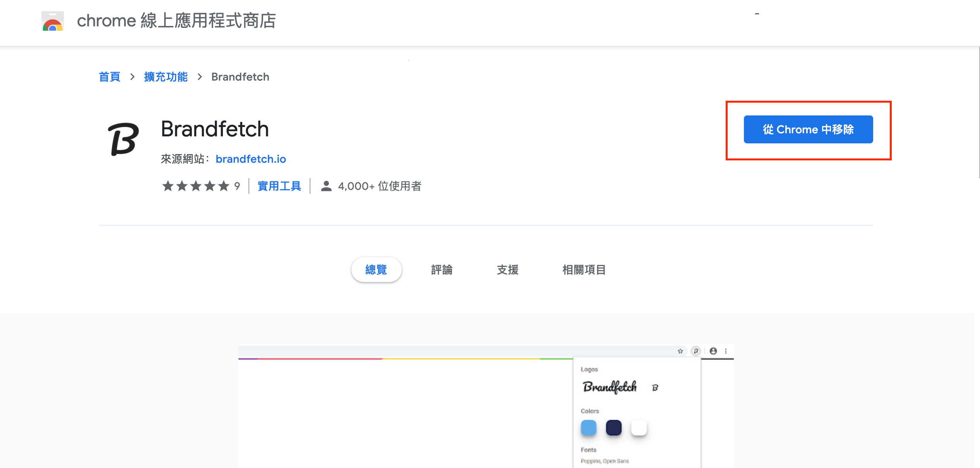980x468 pixels.
Task: Click the dark navy color swatch
Action: (x=614, y=428)
